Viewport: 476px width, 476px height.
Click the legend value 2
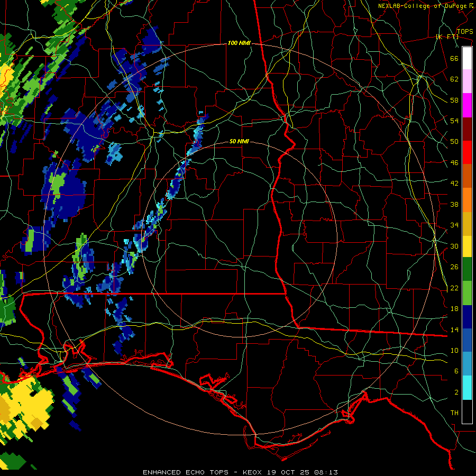coord(456,392)
